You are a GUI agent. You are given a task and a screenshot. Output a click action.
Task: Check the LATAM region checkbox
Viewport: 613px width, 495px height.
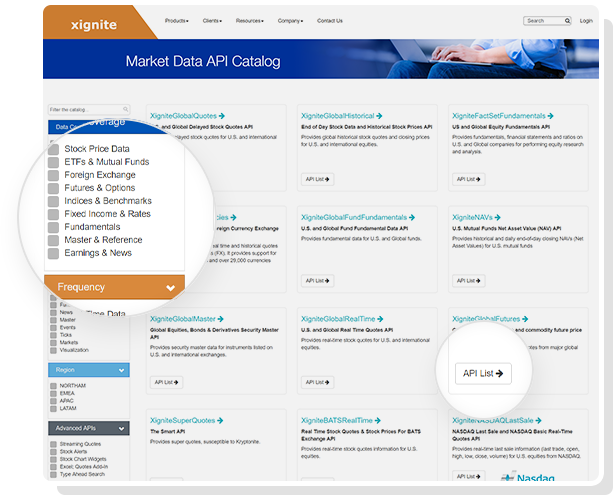53,409
